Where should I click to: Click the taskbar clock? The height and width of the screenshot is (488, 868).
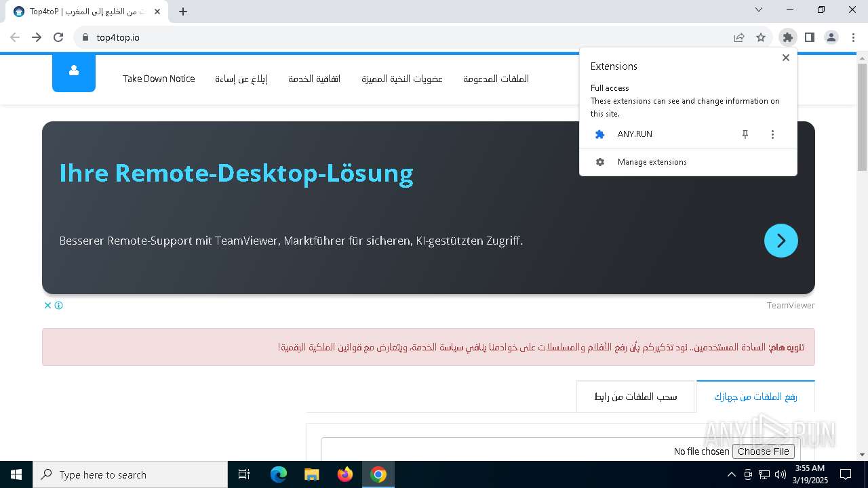[810, 474]
